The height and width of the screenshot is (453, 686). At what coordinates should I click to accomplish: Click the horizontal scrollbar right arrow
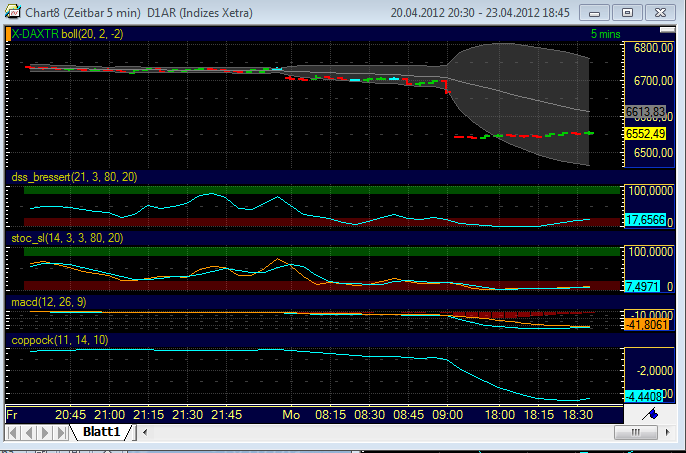(x=668, y=432)
